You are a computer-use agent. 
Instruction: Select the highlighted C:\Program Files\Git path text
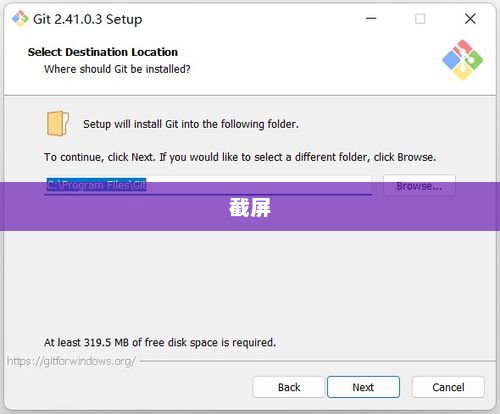(96, 185)
